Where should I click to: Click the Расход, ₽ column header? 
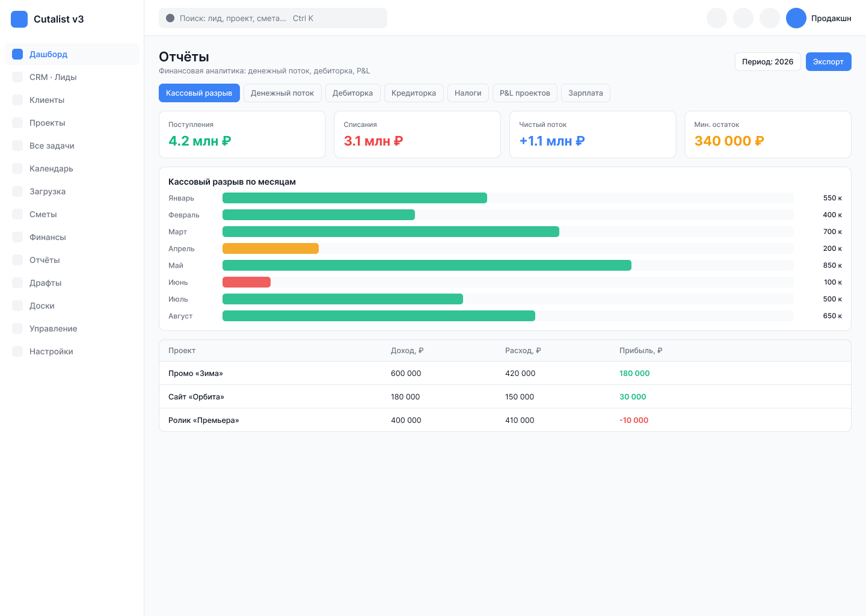click(x=523, y=351)
